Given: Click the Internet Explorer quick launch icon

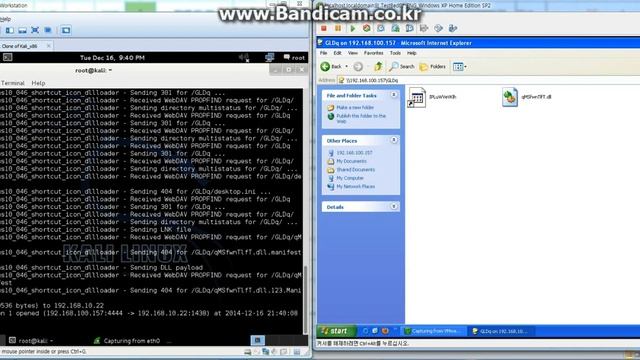Looking at the screenshot, I should [366, 331].
